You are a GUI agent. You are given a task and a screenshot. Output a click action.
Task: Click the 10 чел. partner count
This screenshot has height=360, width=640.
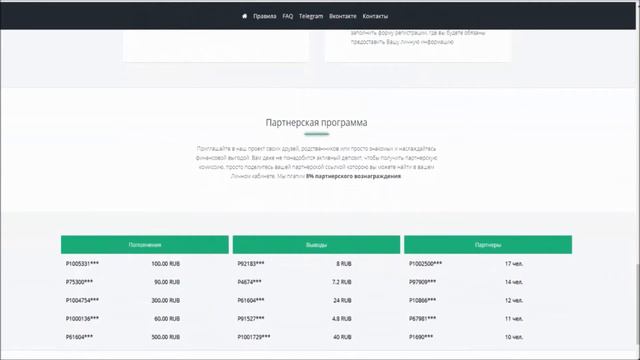click(514, 337)
